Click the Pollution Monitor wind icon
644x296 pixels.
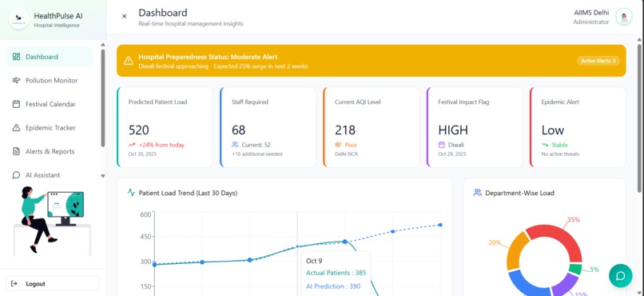pyautogui.click(x=17, y=81)
